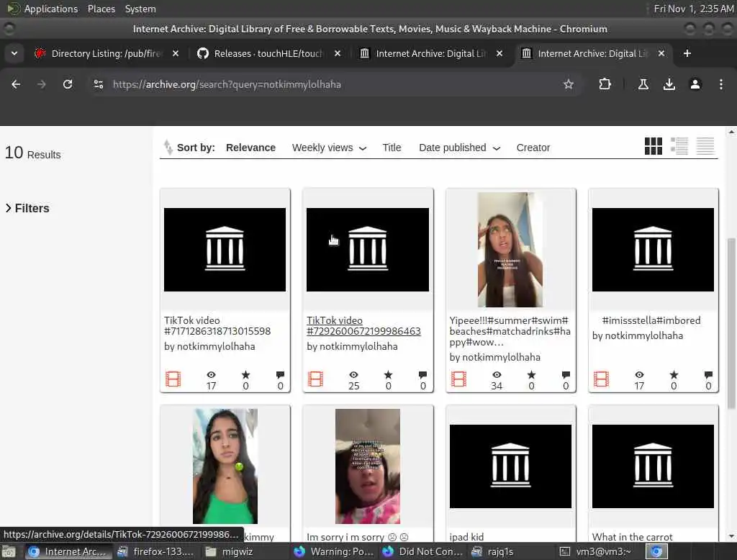Click 'Im sorry i m sorry' title text
Screen dimensions: 737x560
pyautogui.click(x=357, y=536)
